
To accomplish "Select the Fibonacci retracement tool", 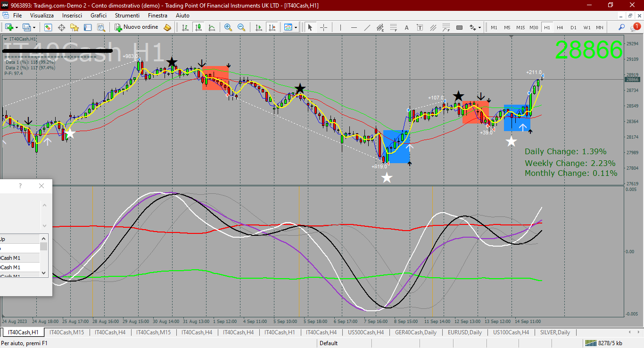I will pyautogui.click(x=393, y=27).
